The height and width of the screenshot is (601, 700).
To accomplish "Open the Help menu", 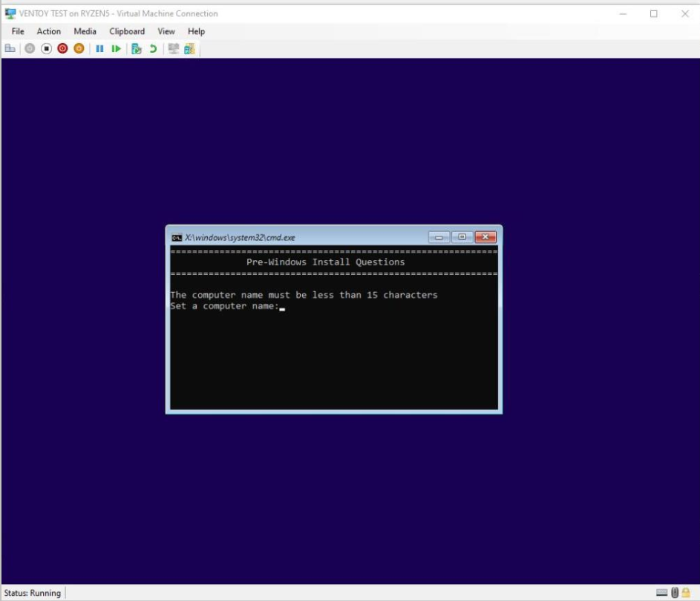I will (x=196, y=31).
